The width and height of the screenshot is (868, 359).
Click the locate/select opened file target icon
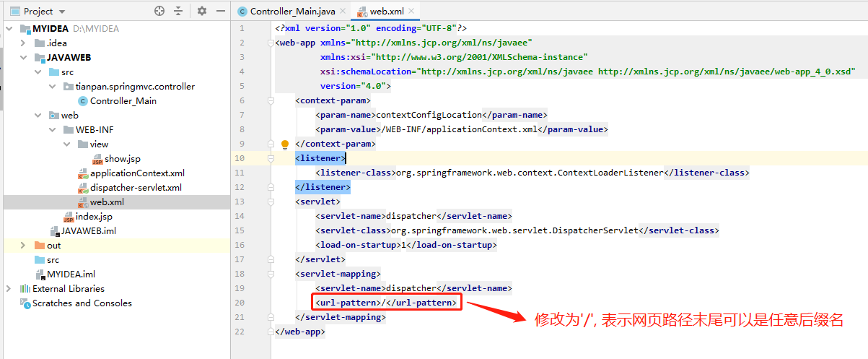pyautogui.click(x=159, y=11)
